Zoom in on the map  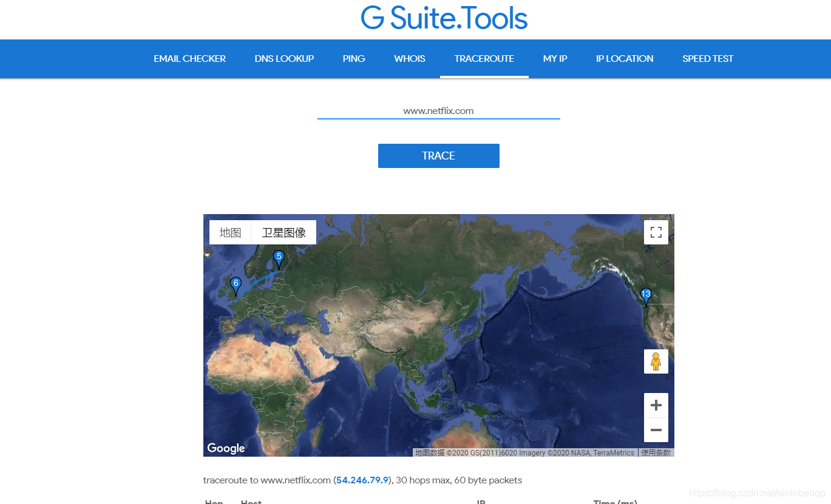pos(656,405)
